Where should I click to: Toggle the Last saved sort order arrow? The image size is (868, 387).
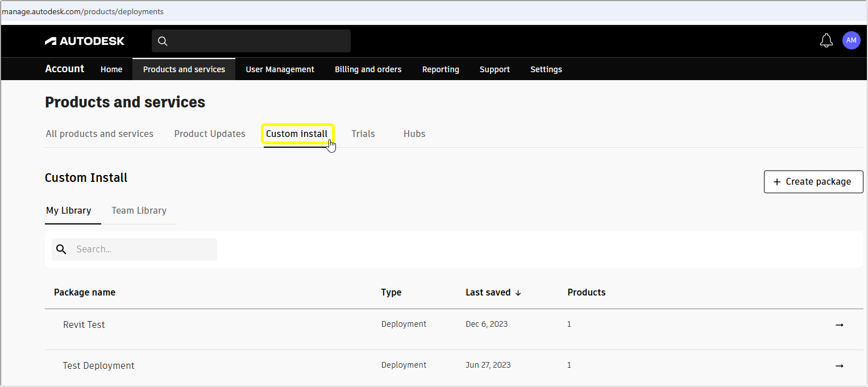tap(518, 292)
